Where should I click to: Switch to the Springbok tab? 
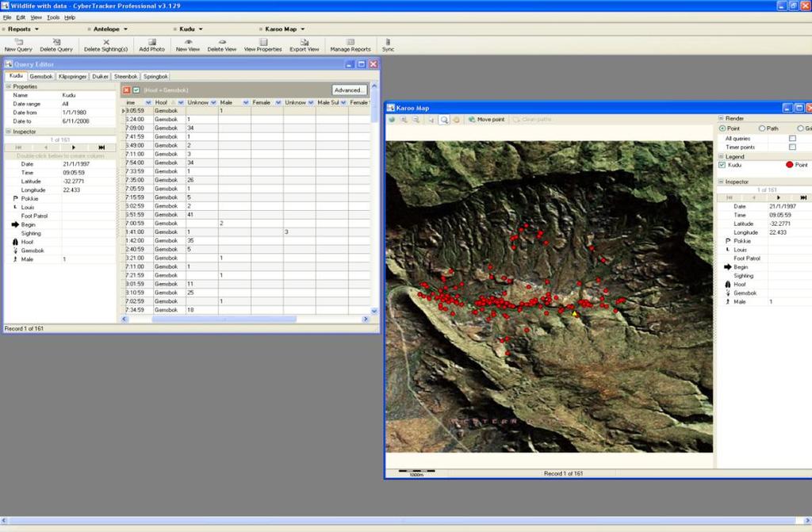155,77
